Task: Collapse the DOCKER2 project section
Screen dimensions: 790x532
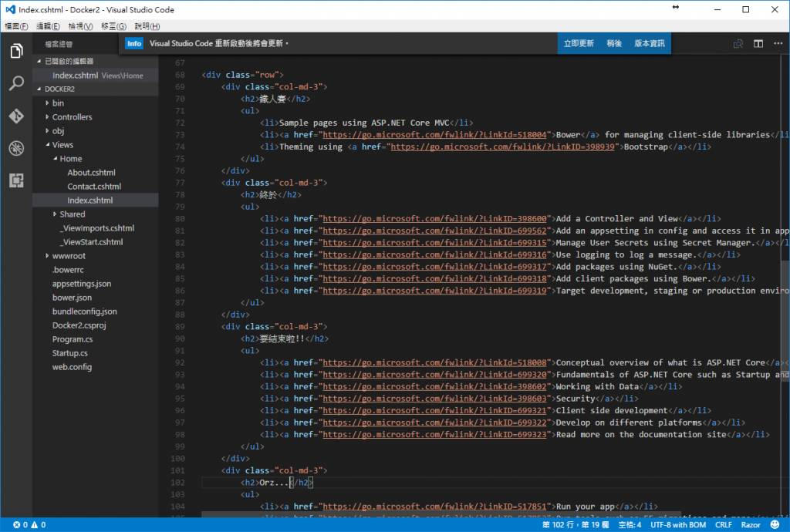Action: [x=39, y=89]
